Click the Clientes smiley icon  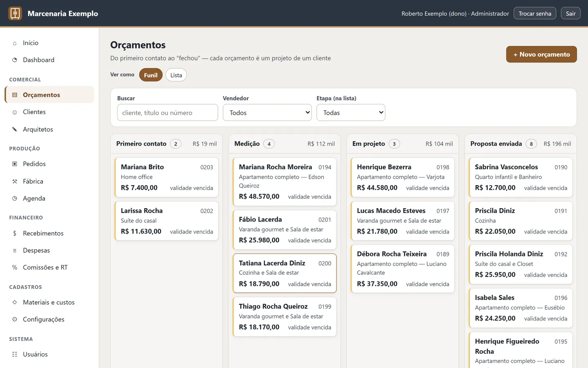pos(15,112)
